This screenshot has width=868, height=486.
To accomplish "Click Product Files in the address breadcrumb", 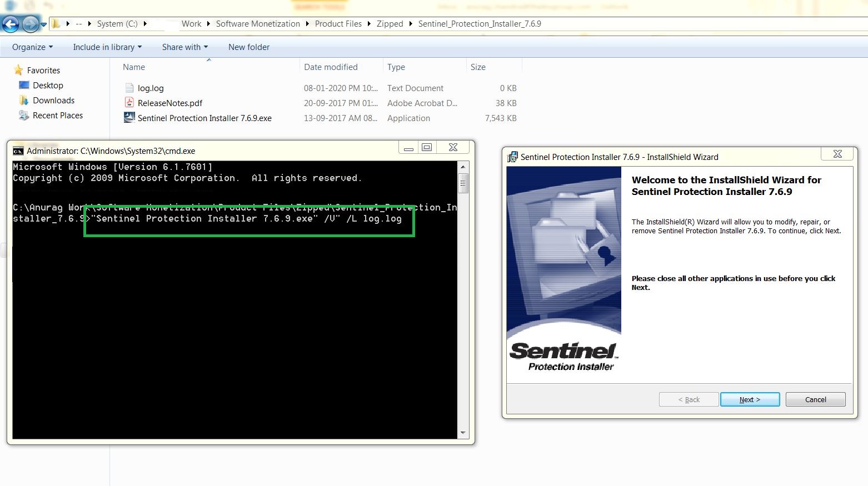I will pyautogui.click(x=338, y=23).
